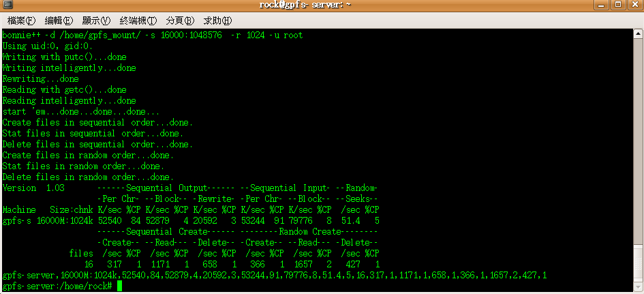Click the window title rock@gpfs-server: ~

pyautogui.click(x=305, y=5)
